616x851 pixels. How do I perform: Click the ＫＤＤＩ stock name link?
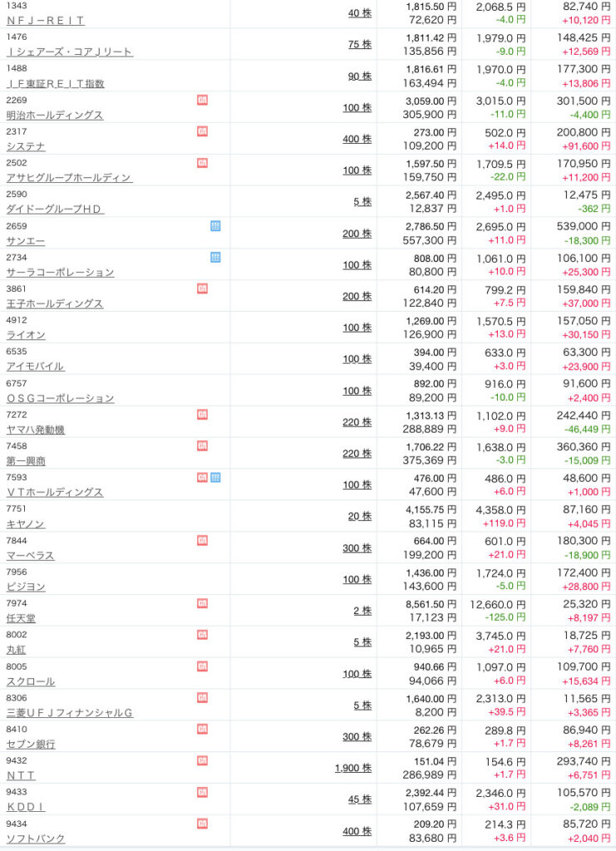[26, 807]
